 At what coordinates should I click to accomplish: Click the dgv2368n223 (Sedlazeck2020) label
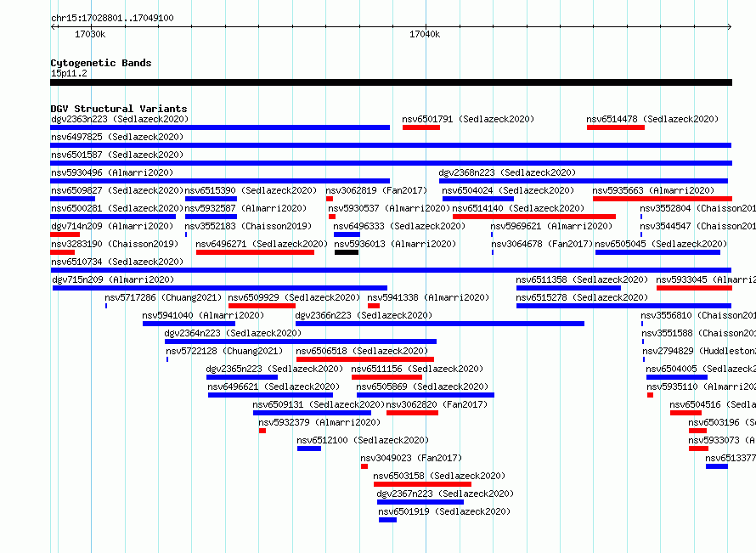(507, 172)
